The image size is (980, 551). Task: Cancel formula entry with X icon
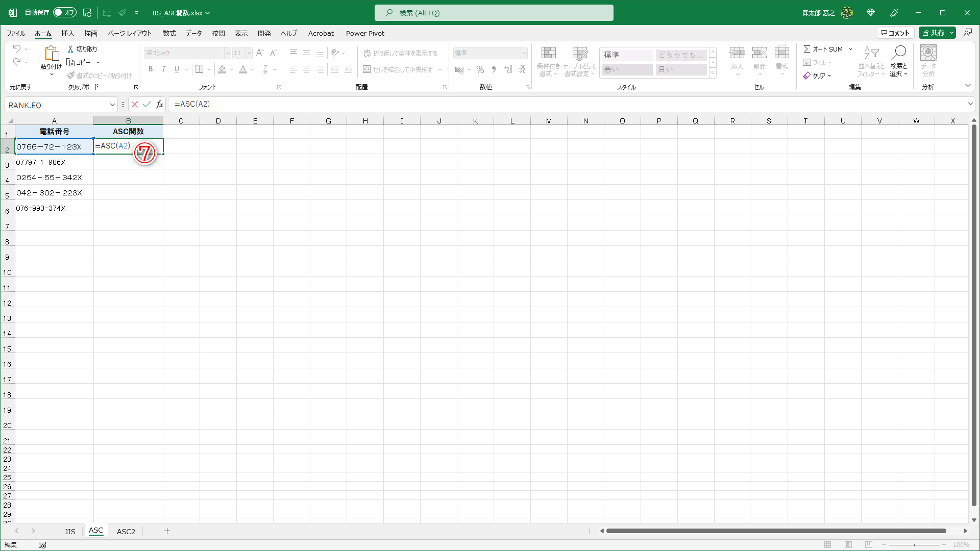pyautogui.click(x=135, y=104)
